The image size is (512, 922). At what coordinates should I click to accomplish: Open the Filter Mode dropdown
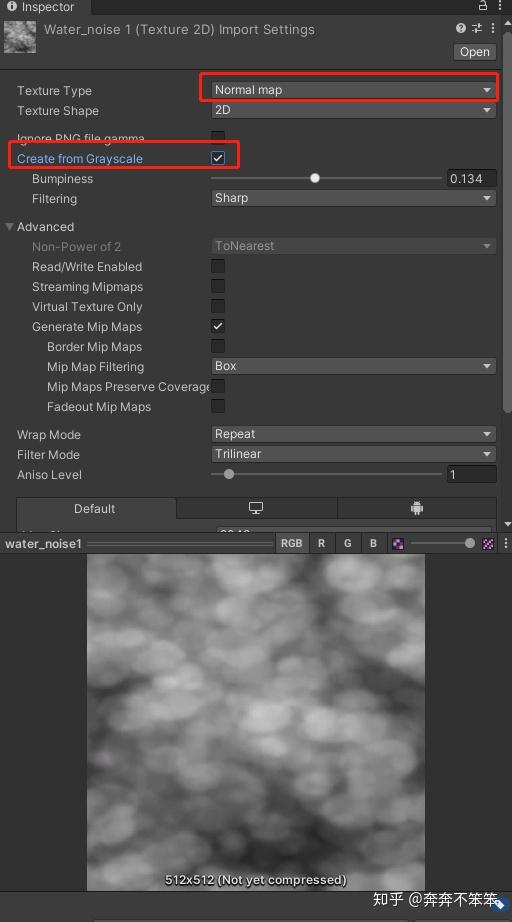tap(353, 454)
